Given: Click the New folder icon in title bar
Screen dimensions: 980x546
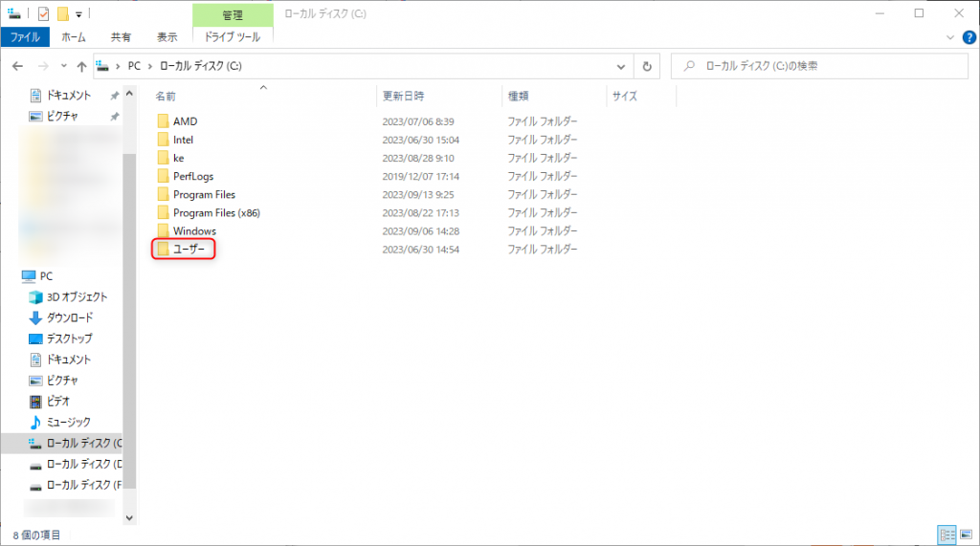Looking at the screenshot, I should [62, 13].
